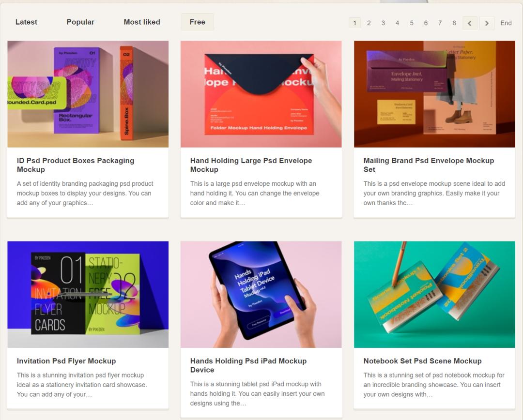Viewport: 523px width, 420px height.
Task: Open Invitation Flyer Cards thumbnail image
Action: point(88,294)
